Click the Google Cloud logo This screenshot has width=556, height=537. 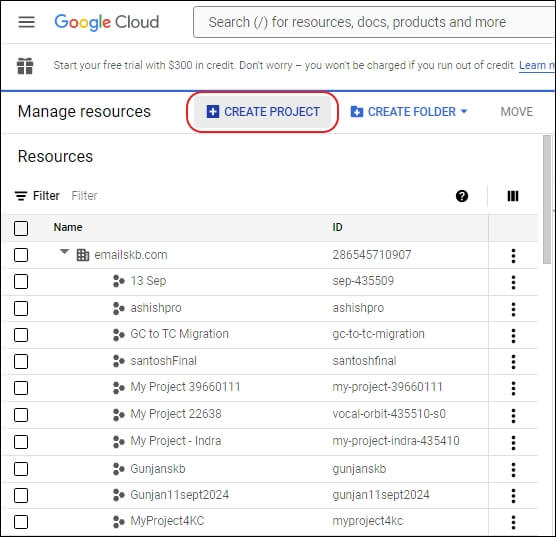(x=107, y=22)
